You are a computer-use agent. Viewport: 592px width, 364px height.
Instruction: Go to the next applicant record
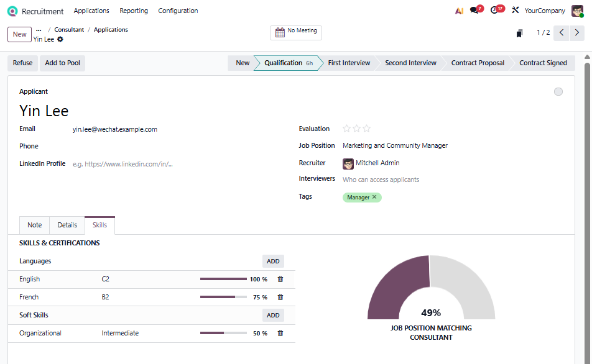[x=578, y=33]
